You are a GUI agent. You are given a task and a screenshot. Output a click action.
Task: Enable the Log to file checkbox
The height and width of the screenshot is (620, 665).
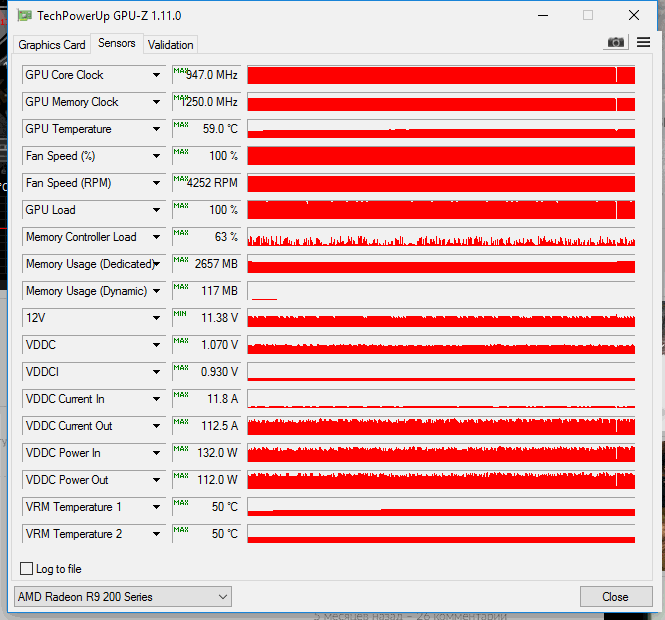[26, 568]
